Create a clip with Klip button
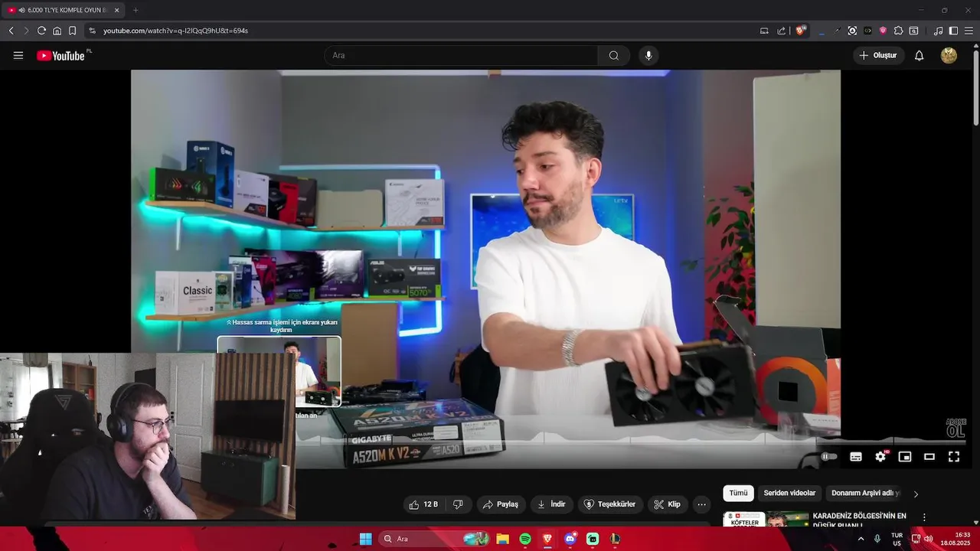 click(x=668, y=504)
